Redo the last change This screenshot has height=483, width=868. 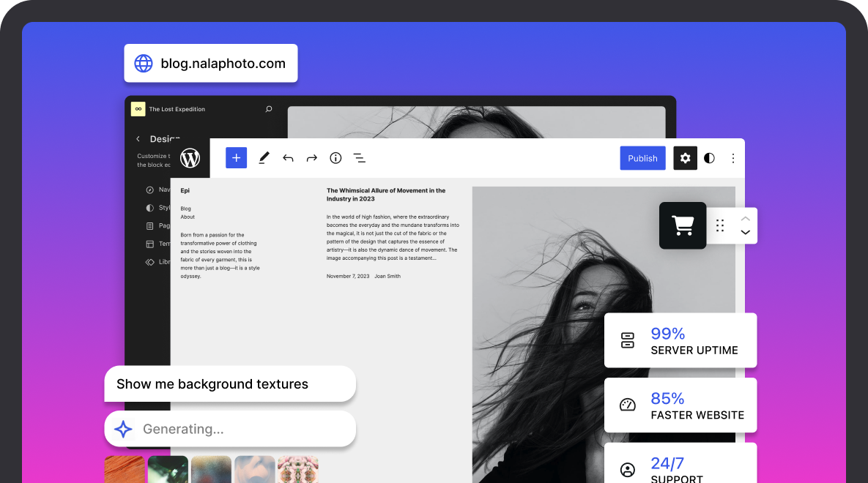pyautogui.click(x=312, y=158)
